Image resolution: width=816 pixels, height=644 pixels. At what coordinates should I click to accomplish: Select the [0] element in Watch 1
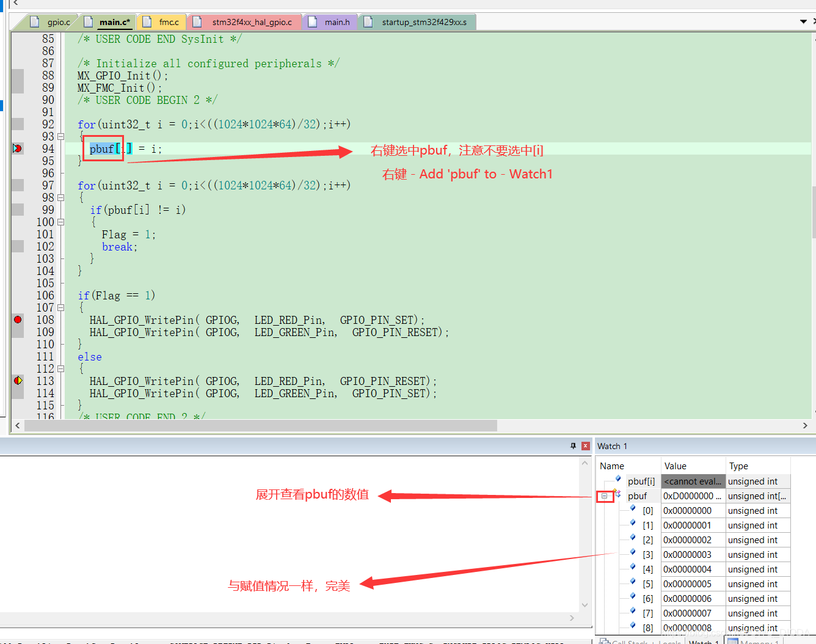(x=648, y=511)
